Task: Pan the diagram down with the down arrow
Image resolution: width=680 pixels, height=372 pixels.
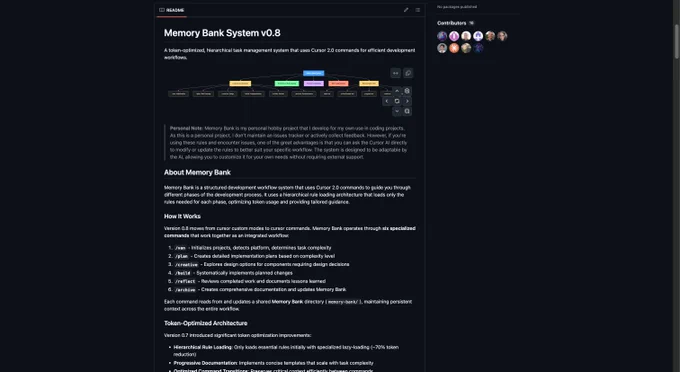Action: tap(397, 111)
